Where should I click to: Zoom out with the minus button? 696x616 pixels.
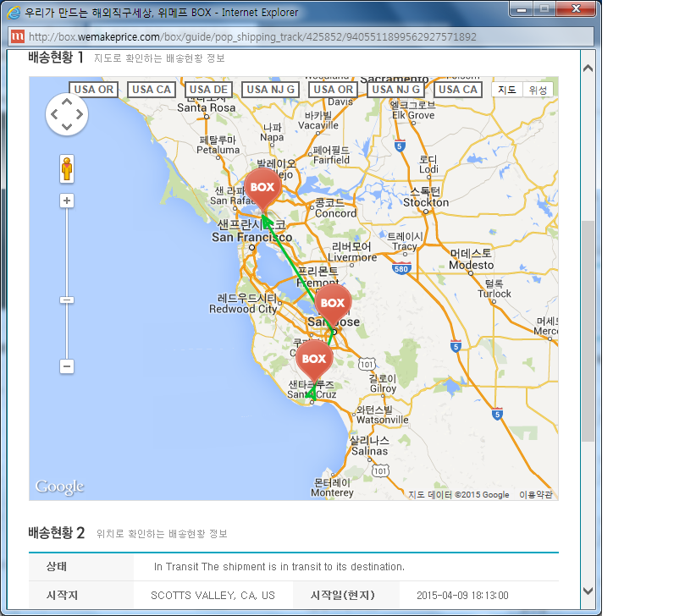(x=67, y=366)
